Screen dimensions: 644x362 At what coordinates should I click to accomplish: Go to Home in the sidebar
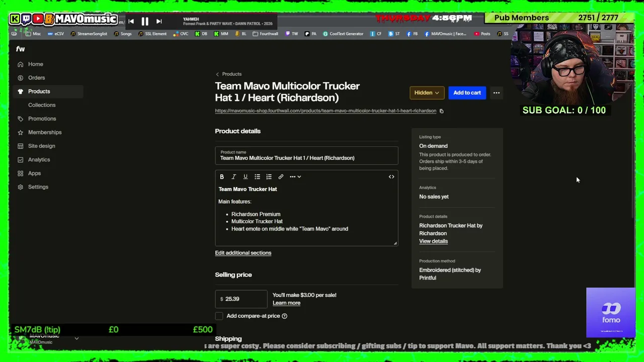[36, 64]
